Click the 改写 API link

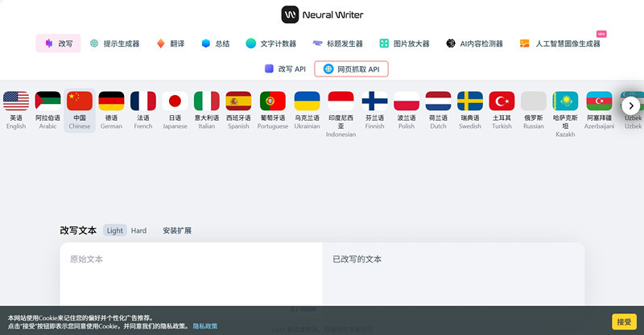(x=286, y=69)
